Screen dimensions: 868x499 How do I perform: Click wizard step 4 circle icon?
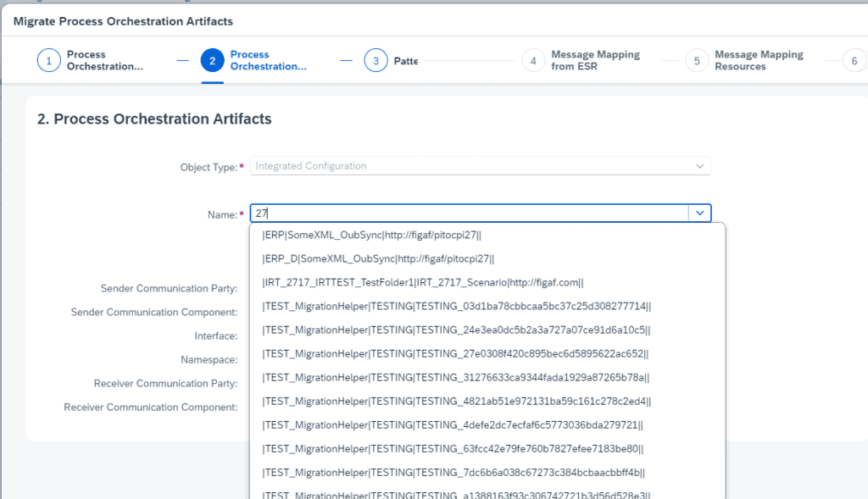(x=533, y=61)
